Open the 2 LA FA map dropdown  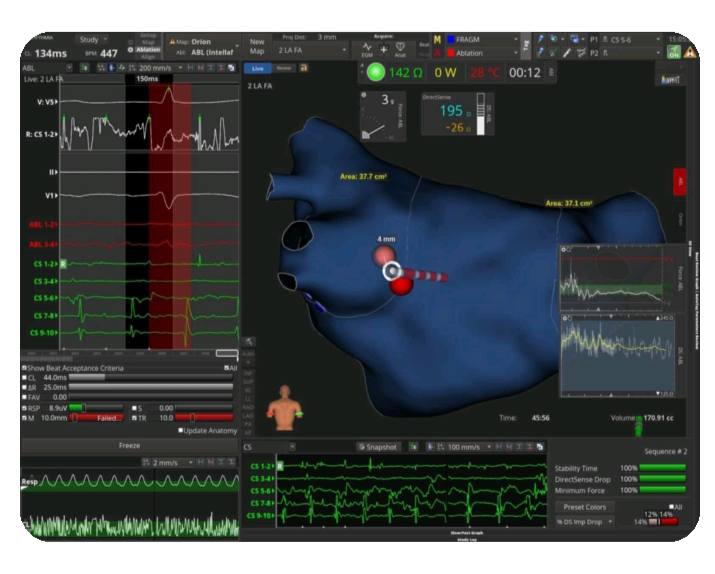click(x=296, y=49)
